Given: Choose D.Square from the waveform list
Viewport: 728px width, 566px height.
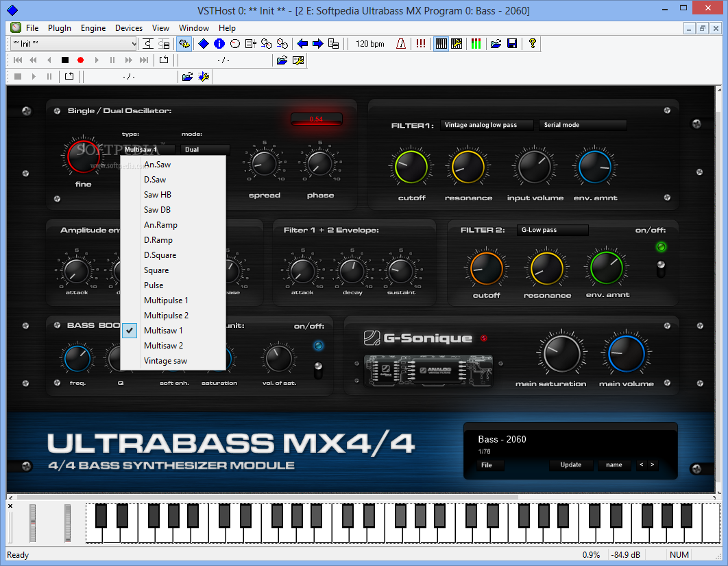Looking at the screenshot, I should coord(173,255).
